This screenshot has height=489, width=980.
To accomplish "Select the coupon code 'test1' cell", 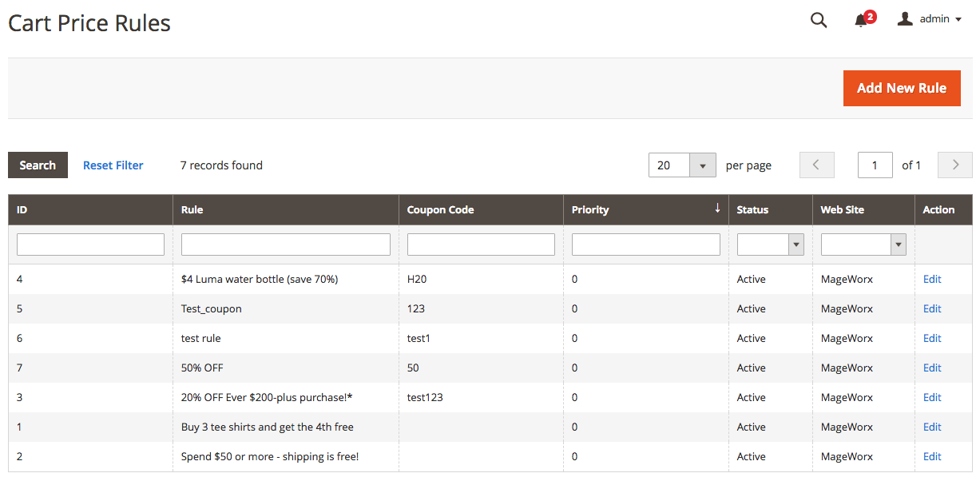I will 481,339.
